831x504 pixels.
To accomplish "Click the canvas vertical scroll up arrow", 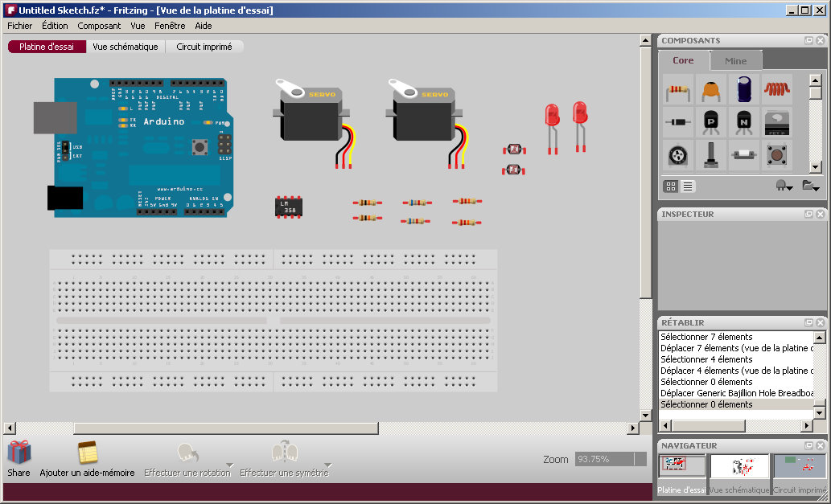I will [645, 40].
